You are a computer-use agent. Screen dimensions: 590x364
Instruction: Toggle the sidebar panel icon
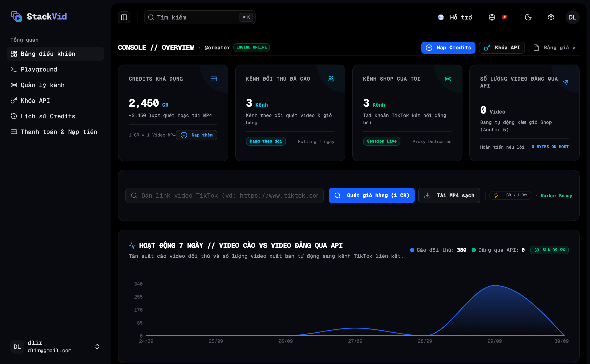(124, 17)
